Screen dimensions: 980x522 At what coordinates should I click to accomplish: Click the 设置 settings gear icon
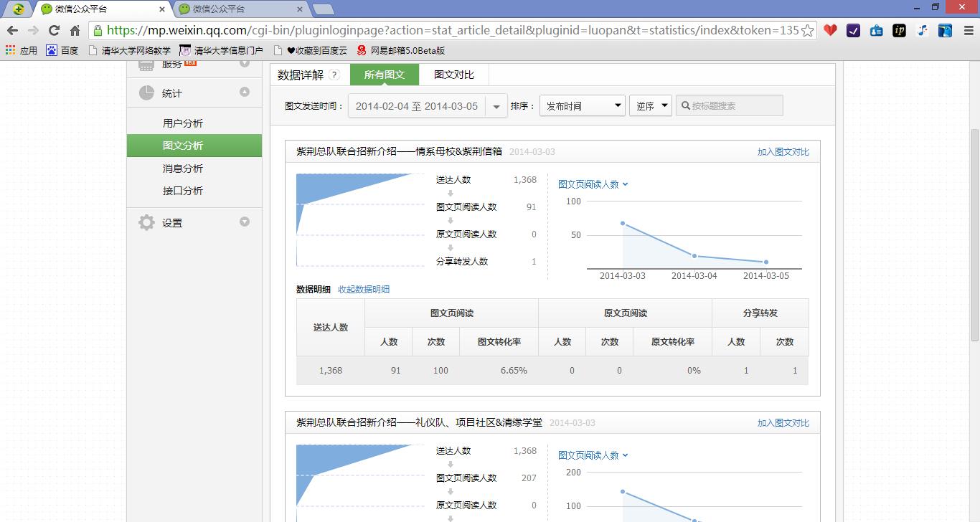click(x=146, y=222)
